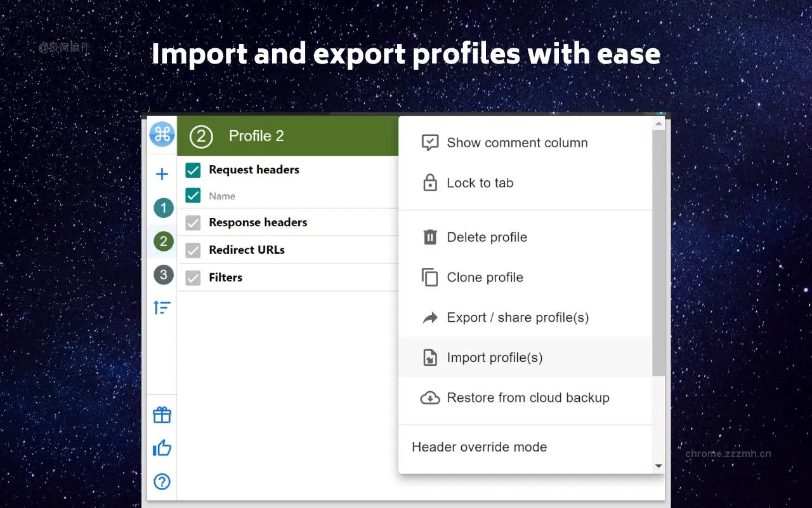This screenshot has width=812, height=508.
Task: Click Clone profile option
Action: [485, 277]
